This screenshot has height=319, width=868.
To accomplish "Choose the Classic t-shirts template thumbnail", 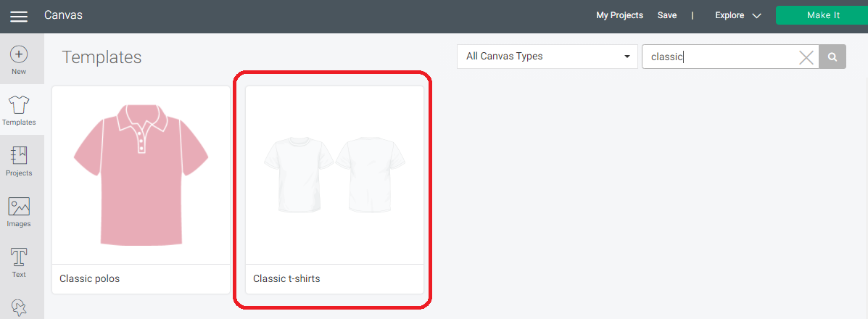I will point(335,175).
